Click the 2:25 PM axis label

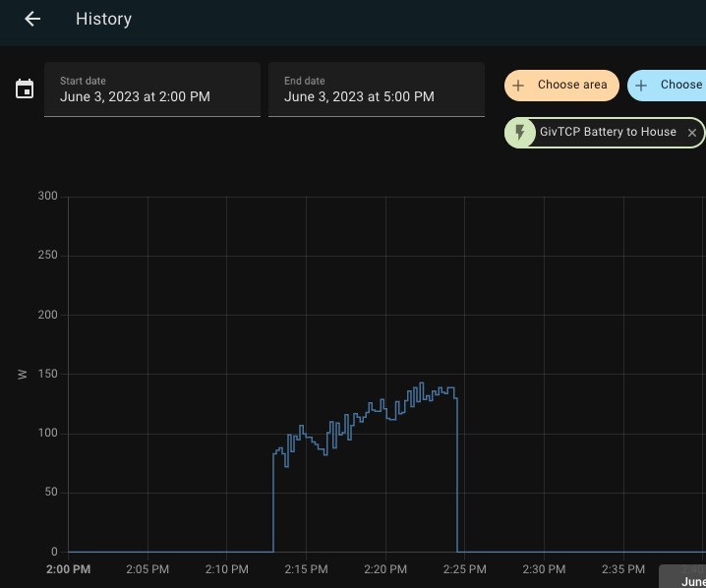pyautogui.click(x=465, y=569)
